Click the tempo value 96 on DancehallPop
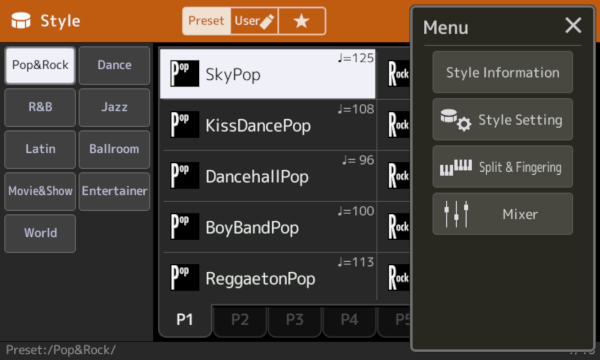The width and height of the screenshot is (600, 360). [358, 160]
